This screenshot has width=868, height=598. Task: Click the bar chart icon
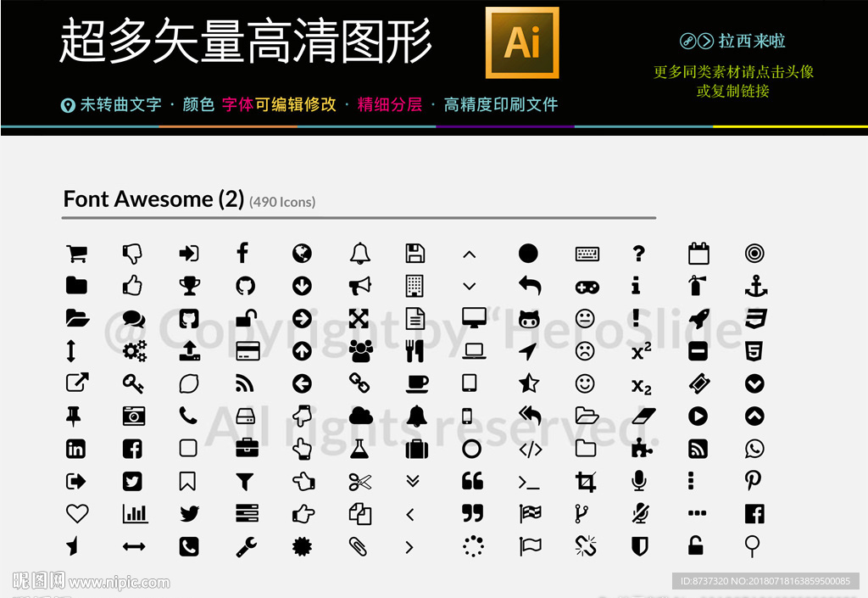click(x=135, y=514)
